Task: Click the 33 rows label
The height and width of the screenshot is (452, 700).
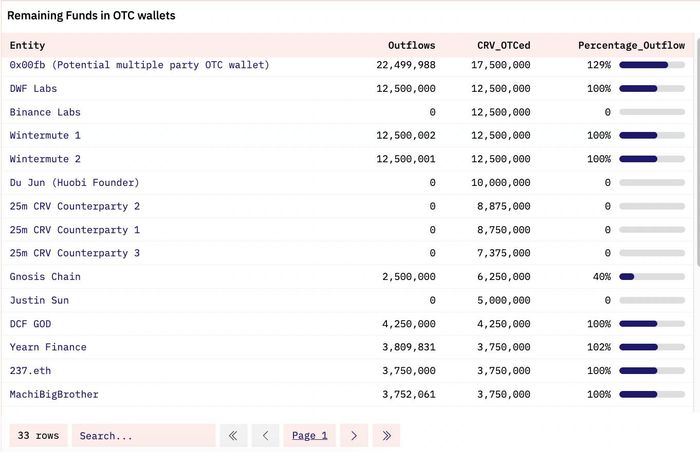Action: 38,435
